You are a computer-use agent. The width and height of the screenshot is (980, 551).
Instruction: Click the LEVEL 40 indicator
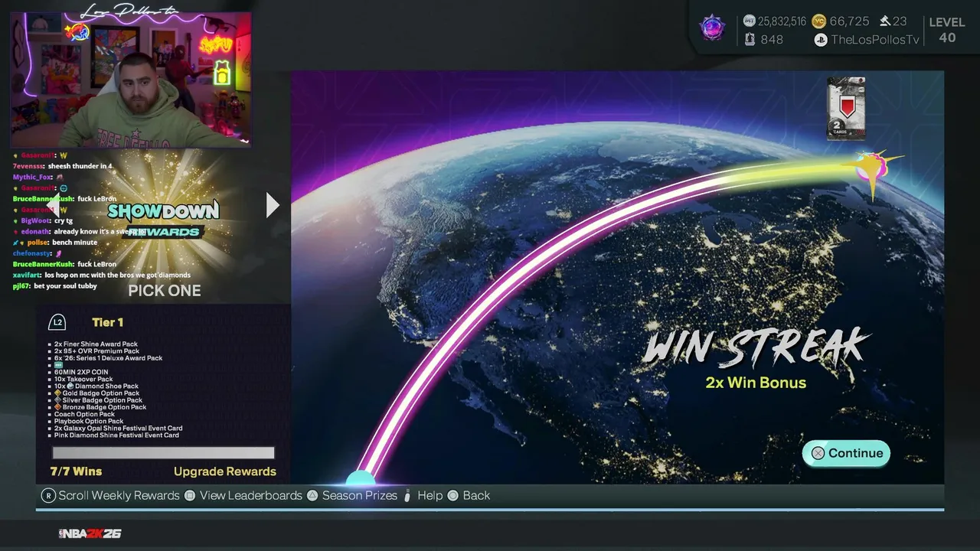point(947,30)
